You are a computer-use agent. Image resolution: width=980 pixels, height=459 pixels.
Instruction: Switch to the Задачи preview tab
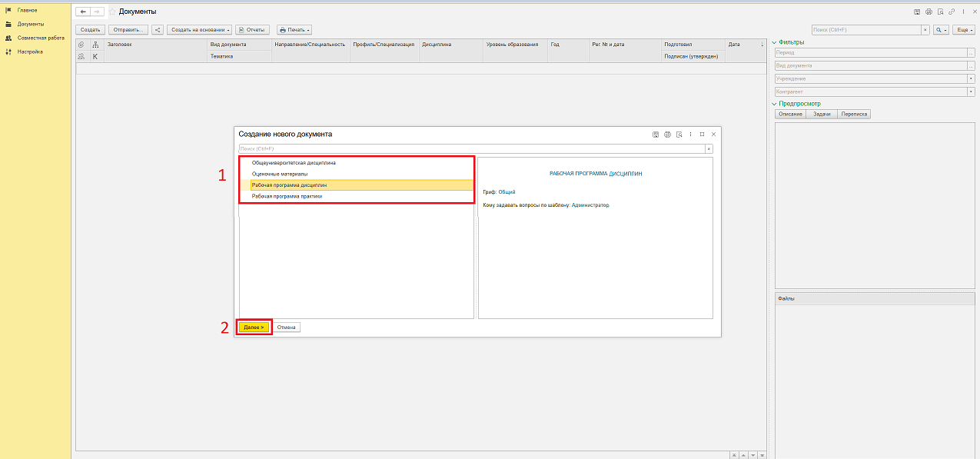(x=822, y=114)
